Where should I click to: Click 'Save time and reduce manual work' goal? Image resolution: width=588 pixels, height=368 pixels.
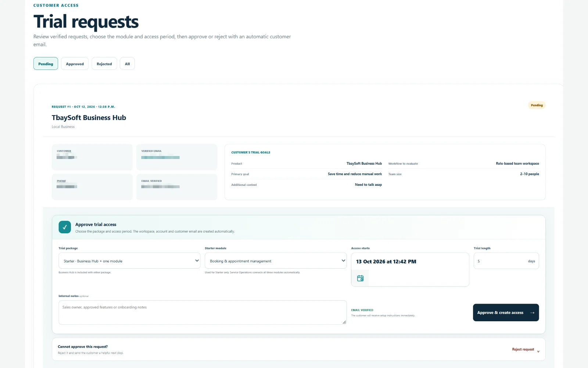(355, 174)
